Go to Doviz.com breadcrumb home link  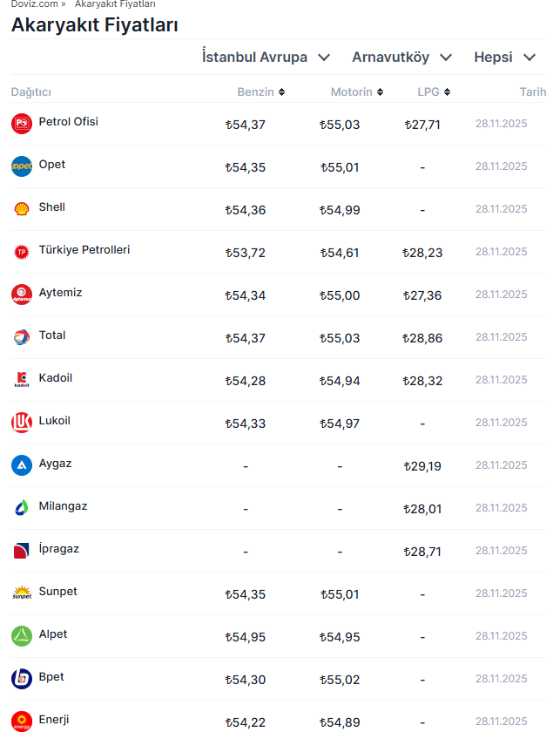tap(35, 4)
